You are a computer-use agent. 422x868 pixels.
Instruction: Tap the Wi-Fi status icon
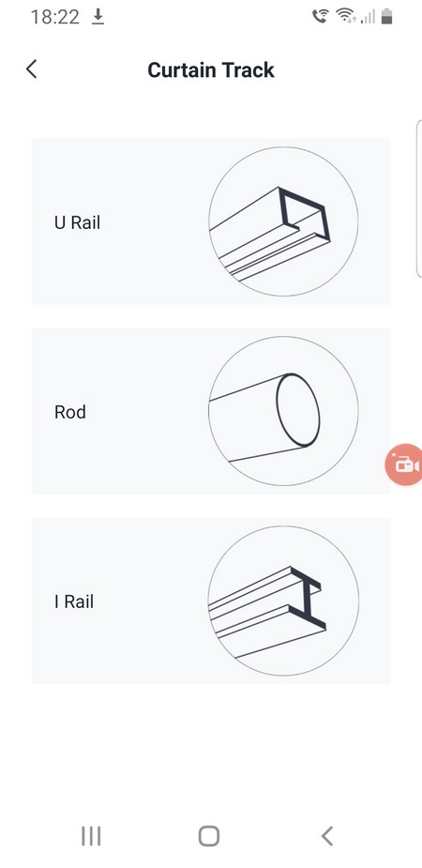coord(346,17)
